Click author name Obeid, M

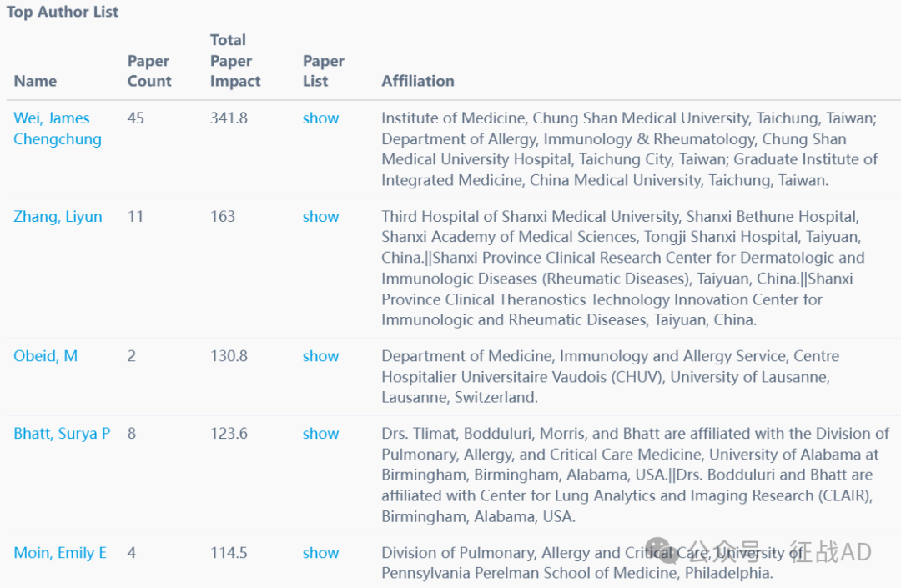point(45,356)
